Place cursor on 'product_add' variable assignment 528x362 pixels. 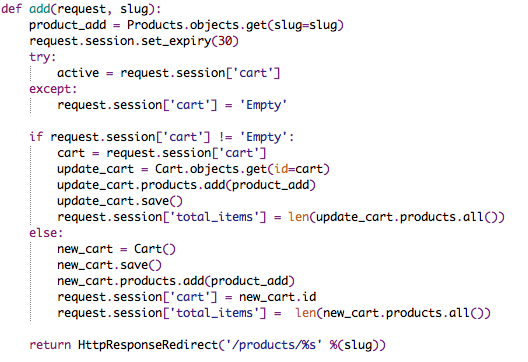[67, 25]
